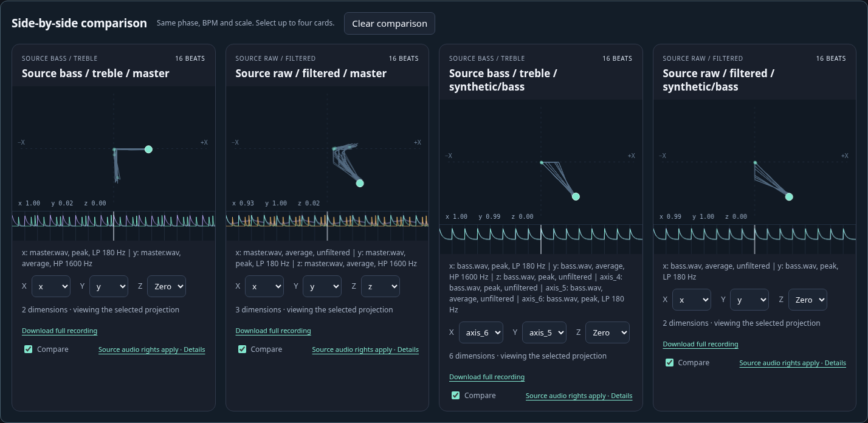Viewport: 868px width, 423px height.
Task: Click 16 BEATS label on bass / treble / master card
Action: pyautogui.click(x=190, y=58)
